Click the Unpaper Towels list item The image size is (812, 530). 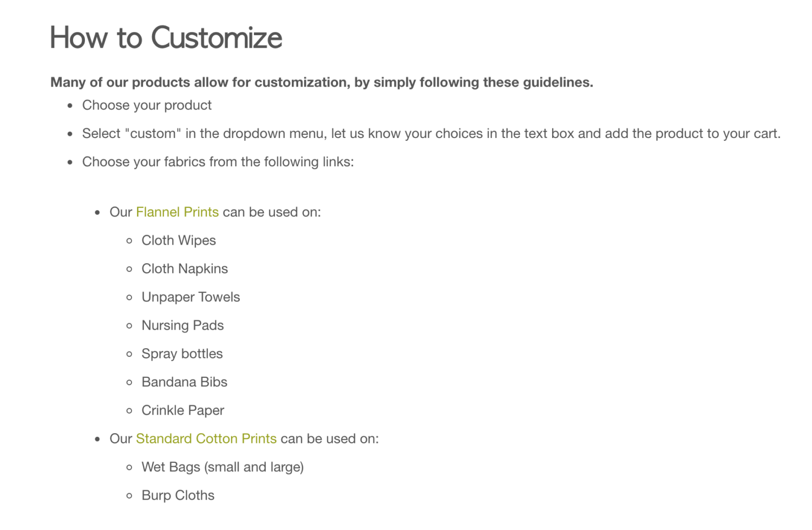[x=191, y=297]
